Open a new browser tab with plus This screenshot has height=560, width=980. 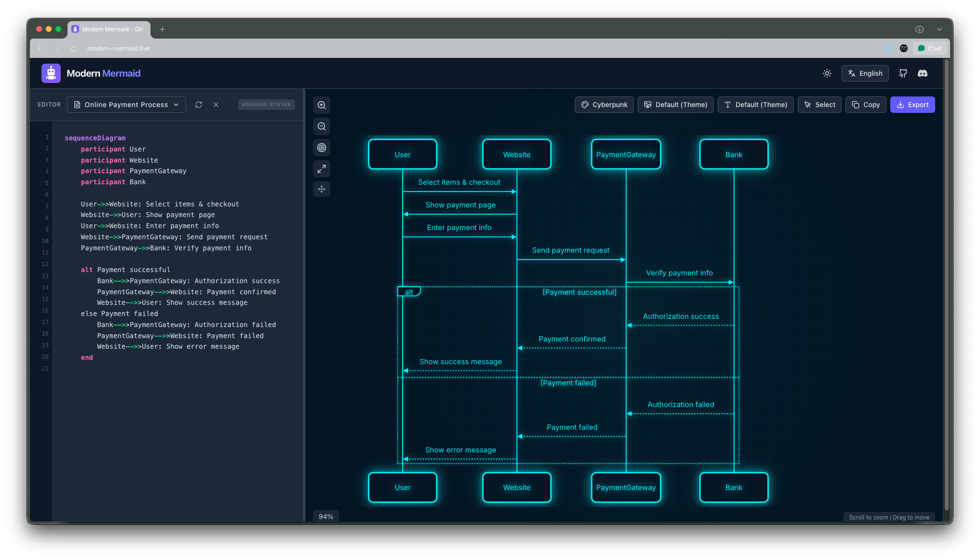click(163, 29)
